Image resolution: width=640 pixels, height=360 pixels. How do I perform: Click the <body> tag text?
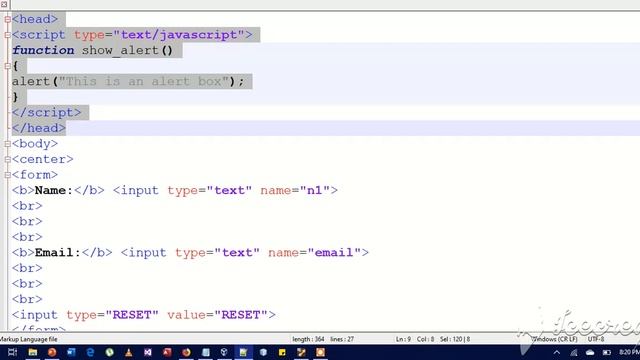[35, 144]
